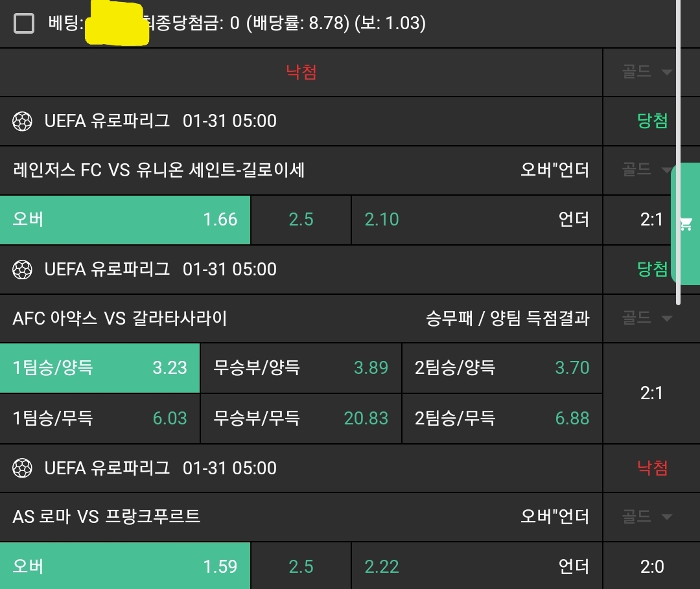Select 2팀승/무득 6.88 odds option
Screen dimensions: 700x589
click(502, 419)
